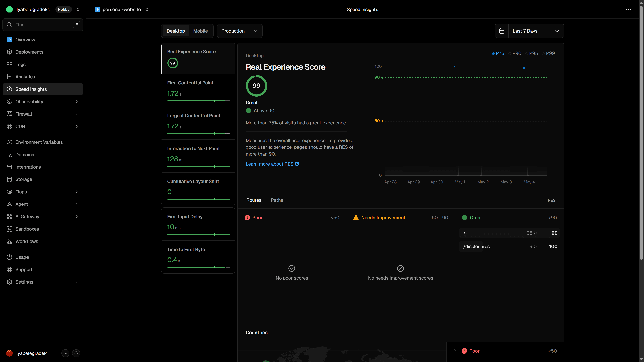Expand the Flags submenu arrow
This screenshot has height=362, width=644.
point(77,192)
